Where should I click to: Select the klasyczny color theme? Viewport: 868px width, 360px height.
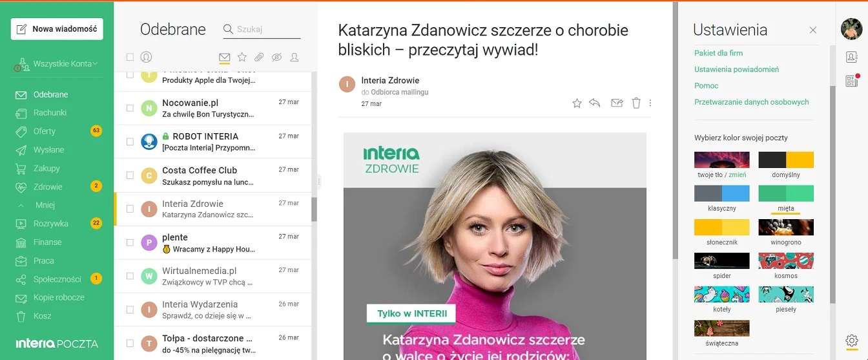pyautogui.click(x=722, y=193)
